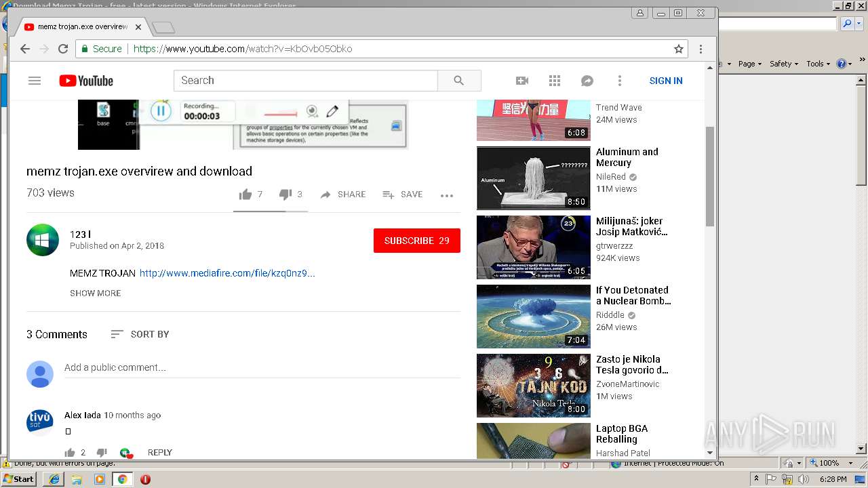Open the Windows Start menu
Viewport: 868px width, 488px height.
click(18, 479)
